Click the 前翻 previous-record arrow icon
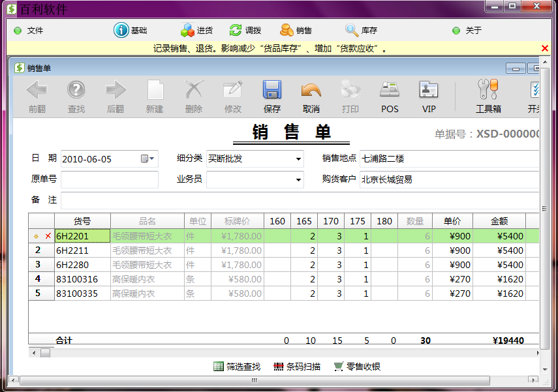 coord(37,89)
